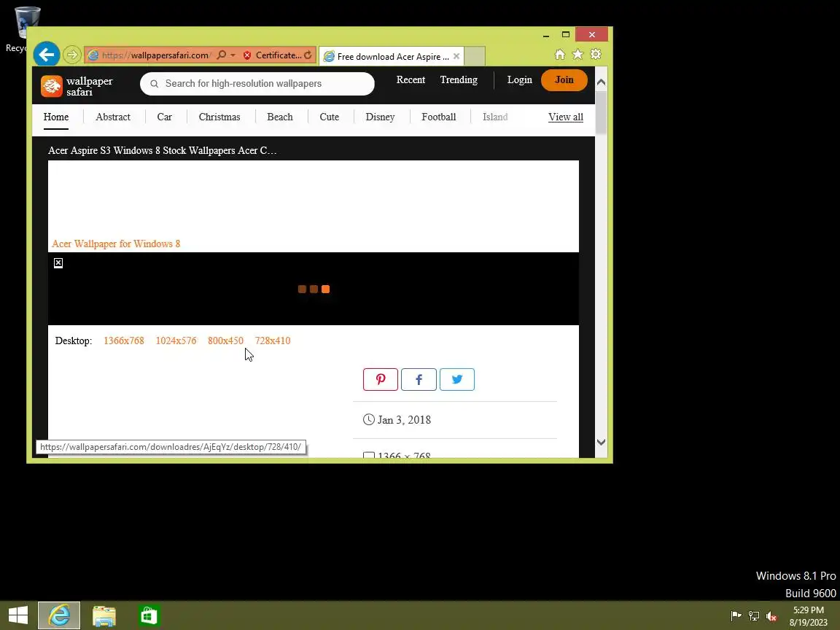The width and height of the screenshot is (840, 630).
Task: Click Internet Explorer in the taskbar
Action: click(59, 615)
